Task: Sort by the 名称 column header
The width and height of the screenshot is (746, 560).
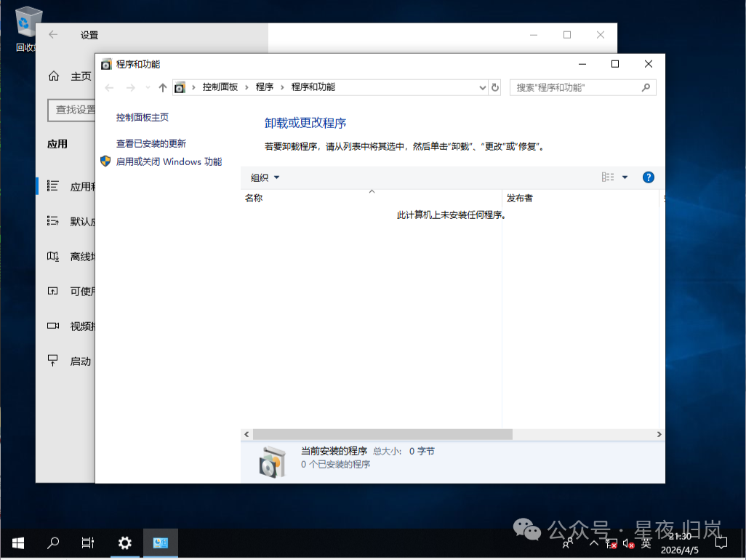Action: click(254, 197)
